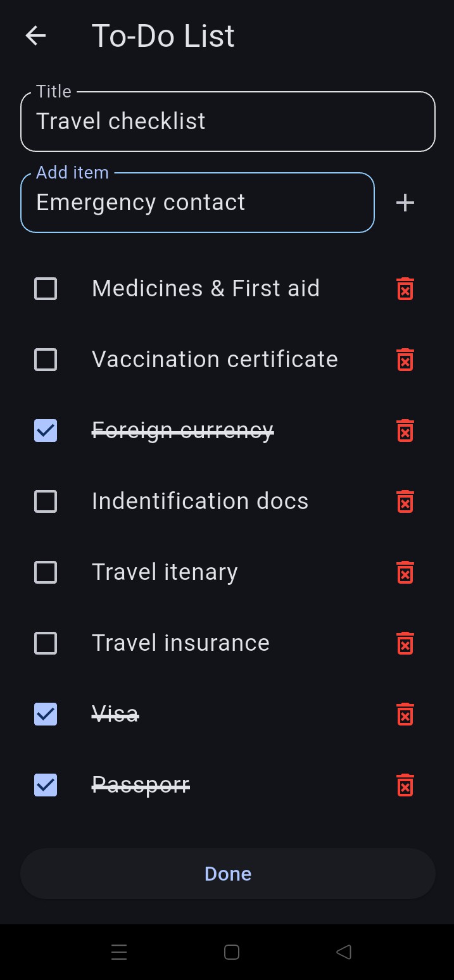Delete the Medicines & First aid item
Screen dimensions: 454x980
(x=405, y=289)
